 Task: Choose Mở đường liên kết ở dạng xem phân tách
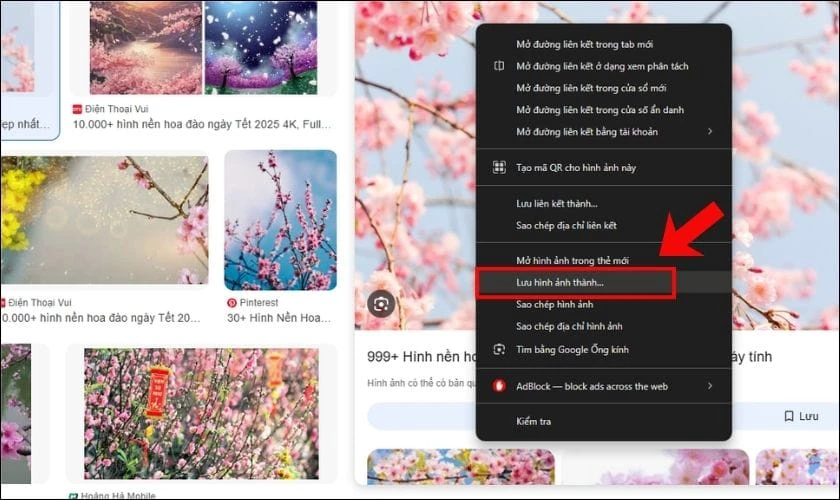(x=604, y=66)
